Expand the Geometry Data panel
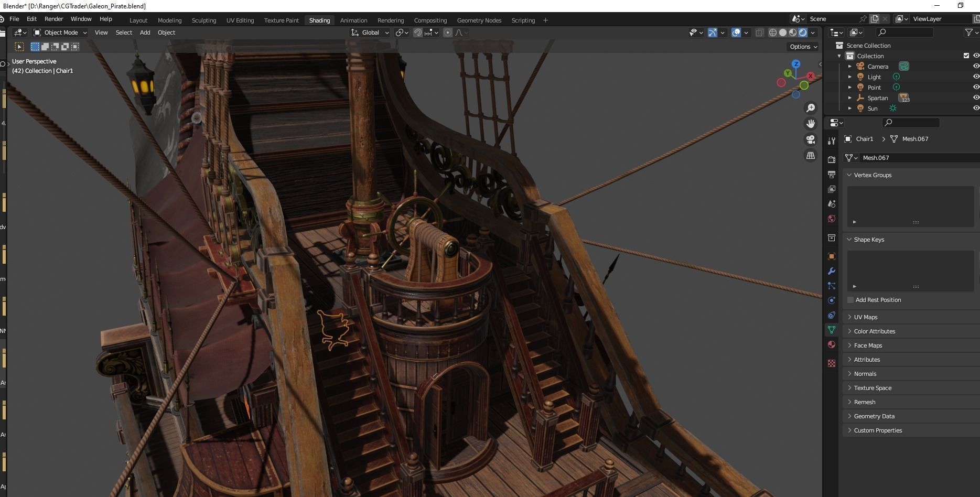 [x=910, y=416]
